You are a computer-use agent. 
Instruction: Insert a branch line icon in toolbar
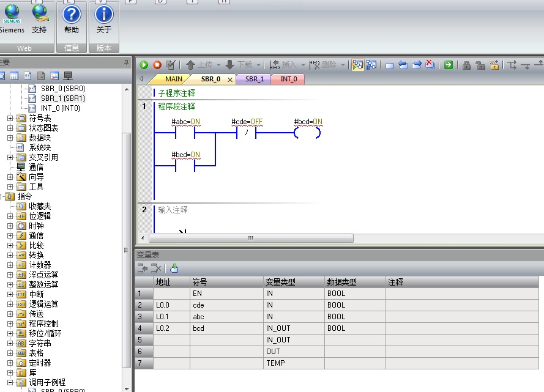click(x=512, y=65)
